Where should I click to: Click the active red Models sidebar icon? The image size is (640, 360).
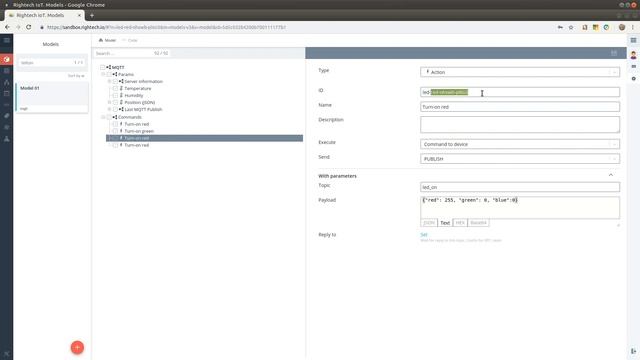pyautogui.click(x=7, y=59)
